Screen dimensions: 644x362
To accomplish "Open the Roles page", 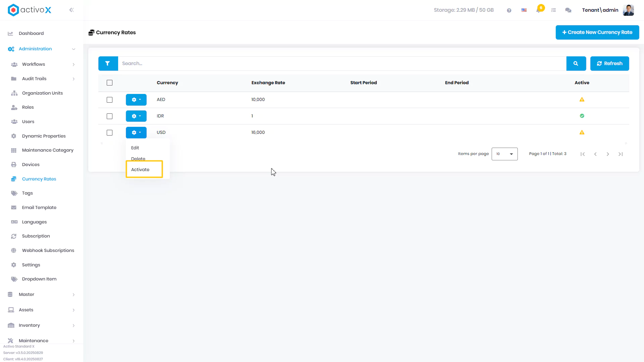I will [x=28, y=107].
